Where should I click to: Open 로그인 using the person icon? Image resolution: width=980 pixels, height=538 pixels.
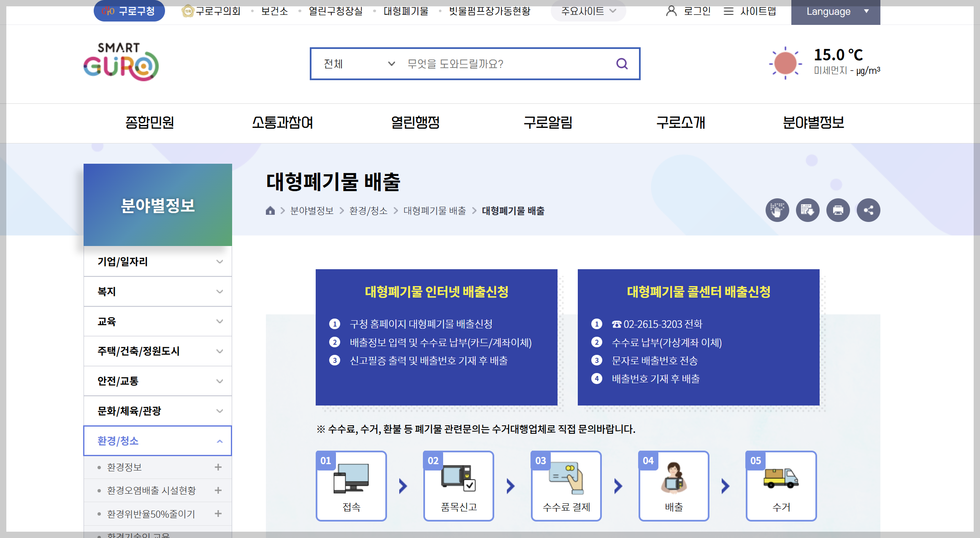[x=688, y=11]
